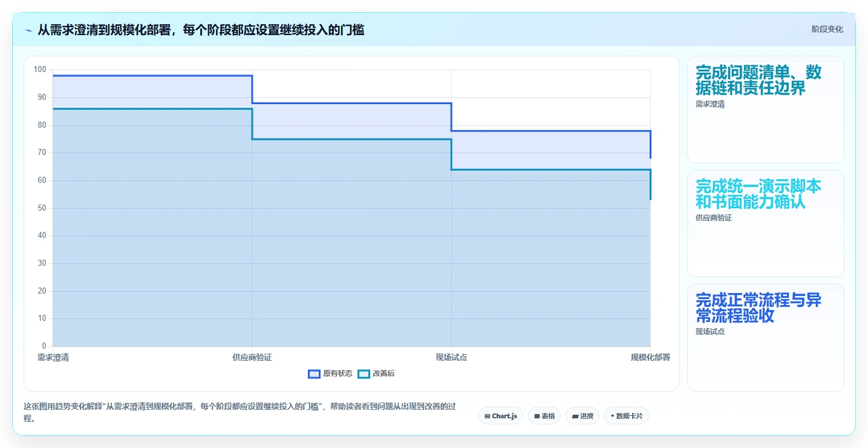
Task: Click the lightning icon beside the title
Action: point(29,30)
